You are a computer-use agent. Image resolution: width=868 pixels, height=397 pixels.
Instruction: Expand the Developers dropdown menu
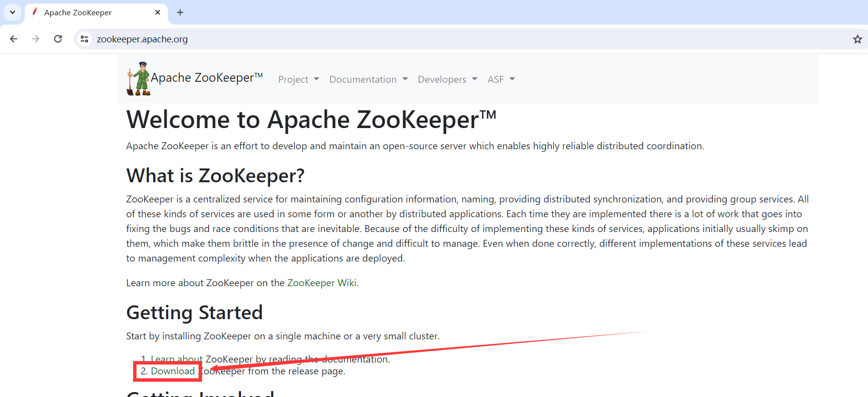pos(448,79)
